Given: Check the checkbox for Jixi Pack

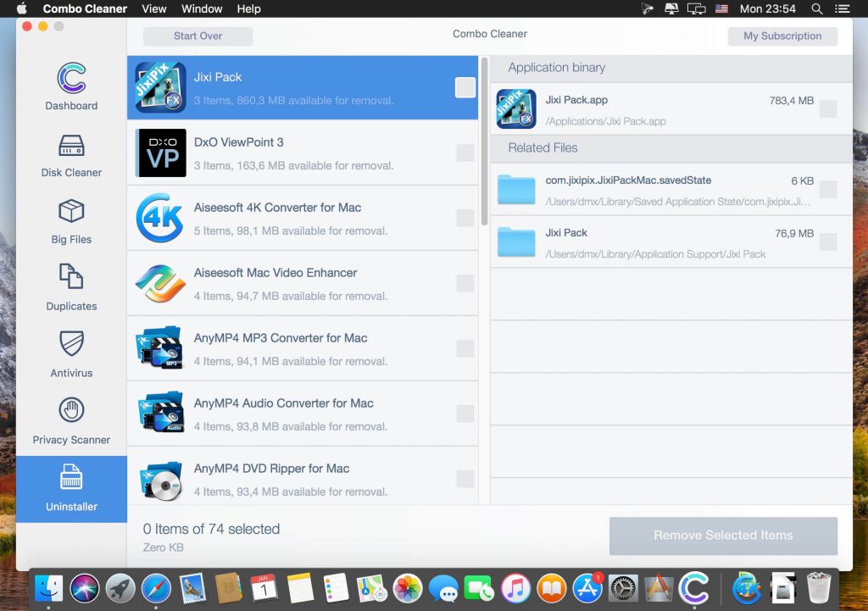Looking at the screenshot, I should tap(465, 87).
